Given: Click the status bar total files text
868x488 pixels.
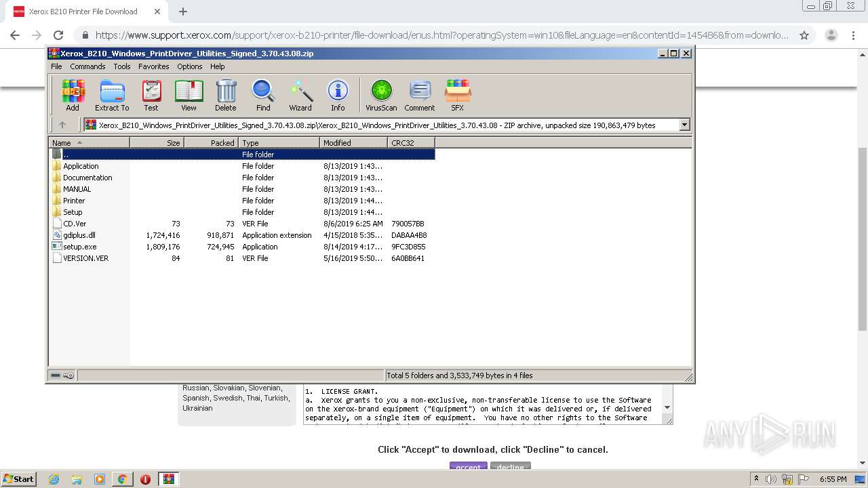Looking at the screenshot, I should [460, 375].
